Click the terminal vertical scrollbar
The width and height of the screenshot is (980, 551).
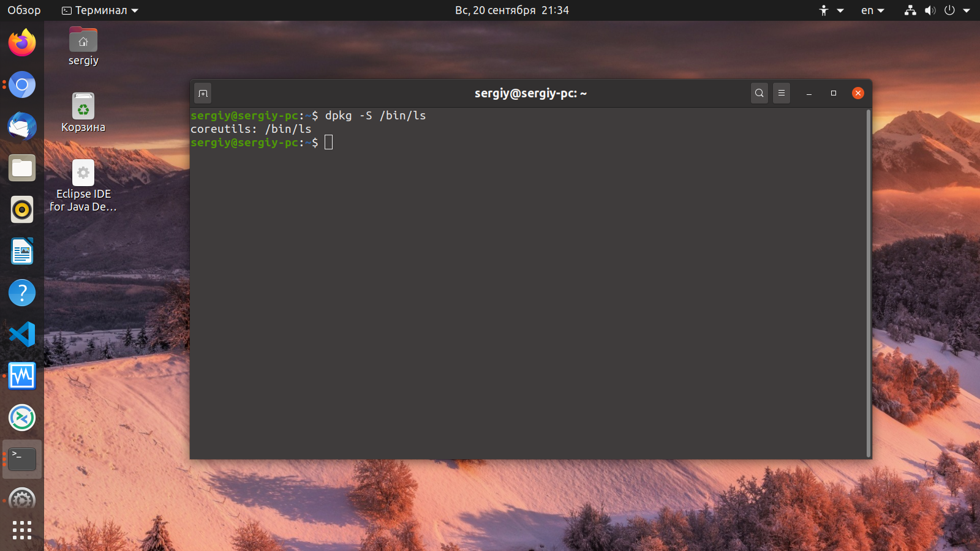point(869,283)
